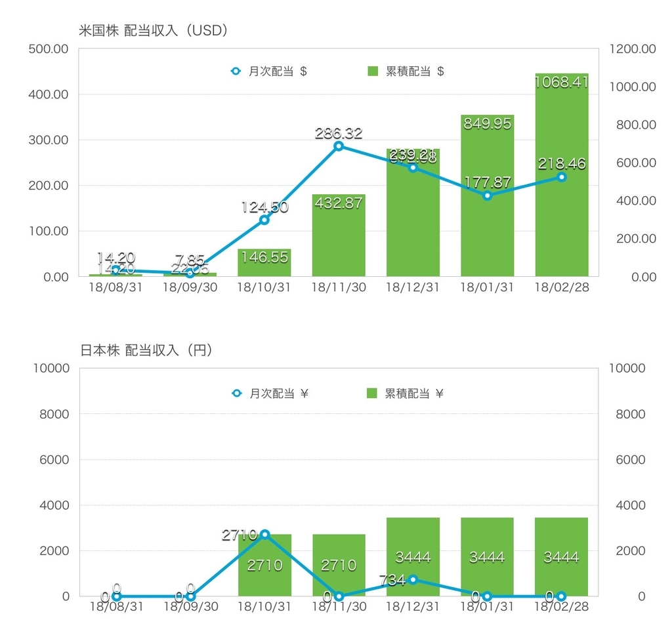Select the 累積配当 $ green legend swatch
Screen dimensions: 672x635
(x=373, y=71)
